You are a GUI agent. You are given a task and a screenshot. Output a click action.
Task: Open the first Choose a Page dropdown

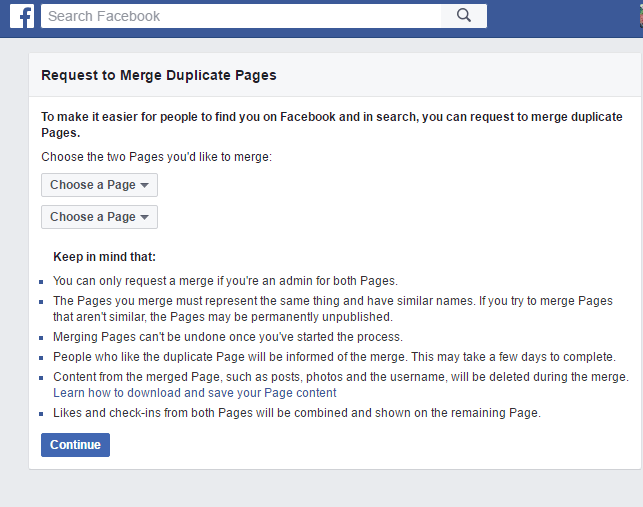tap(99, 185)
